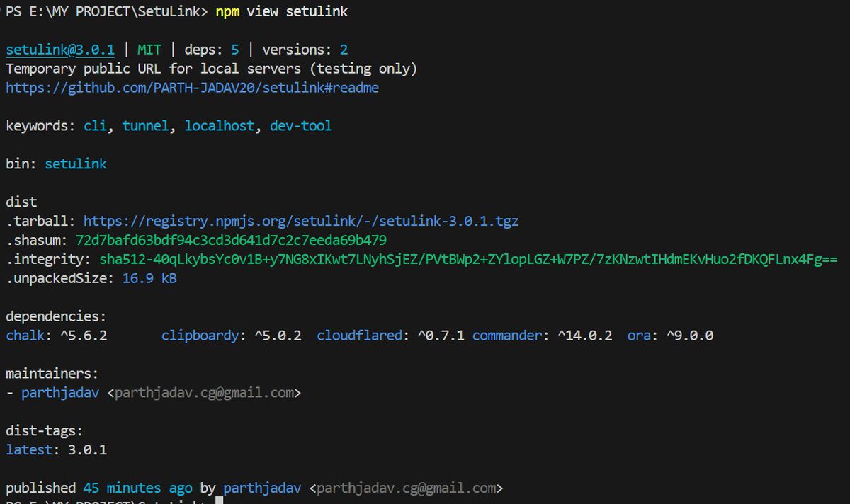This screenshot has height=504, width=850.
Task: Click the clipboardy dependency name
Action: pyautogui.click(x=200, y=336)
